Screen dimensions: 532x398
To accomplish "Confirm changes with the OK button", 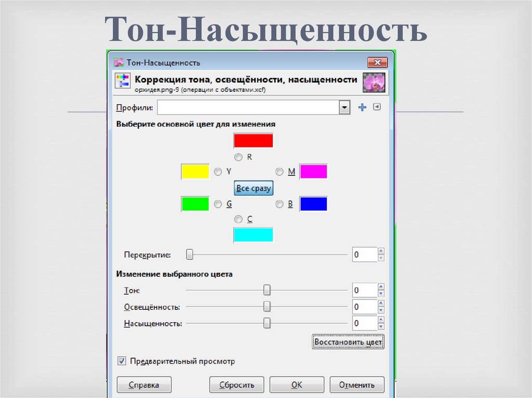I will pos(297,385).
